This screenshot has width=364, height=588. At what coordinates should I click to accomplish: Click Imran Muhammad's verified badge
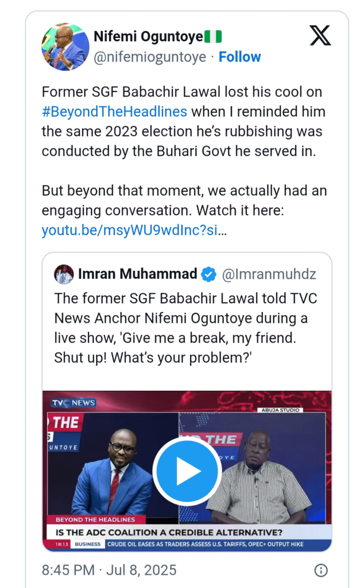pos(209,275)
